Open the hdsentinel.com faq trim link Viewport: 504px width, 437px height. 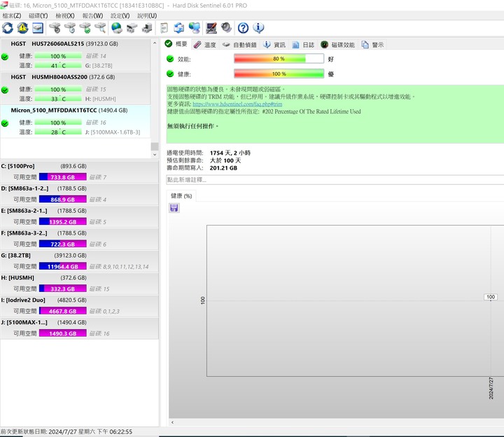[x=237, y=104]
